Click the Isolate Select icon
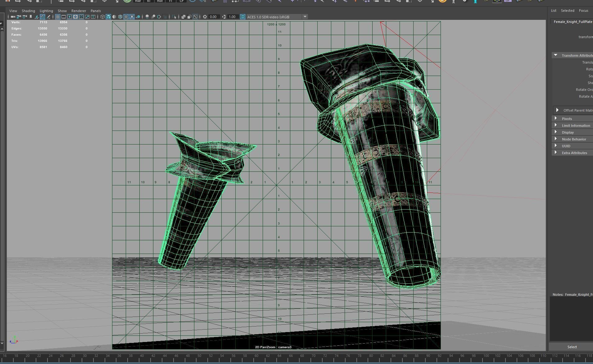This screenshot has width=593, height=364. point(174,17)
